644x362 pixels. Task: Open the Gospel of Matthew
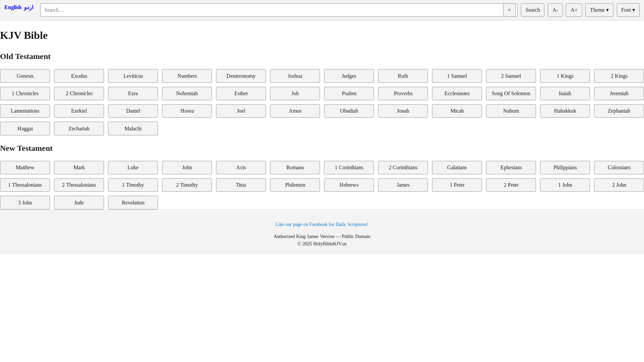point(25,168)
